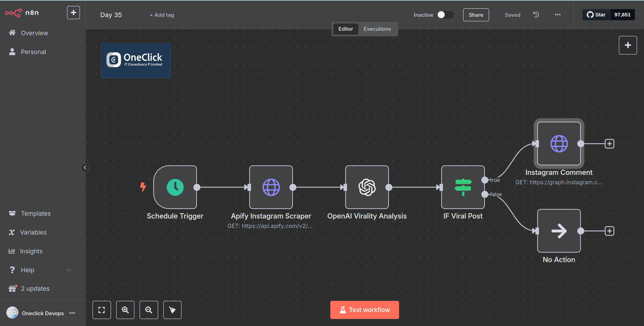Viewport: 644px width, 326px height.
Task: Add node after No Action
Action: coord(609,231)
